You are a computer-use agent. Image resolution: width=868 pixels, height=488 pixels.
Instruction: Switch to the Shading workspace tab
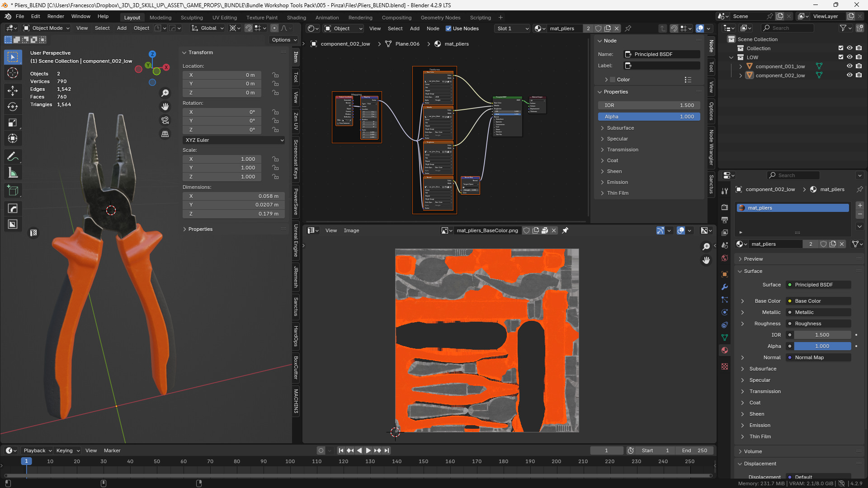296,18
